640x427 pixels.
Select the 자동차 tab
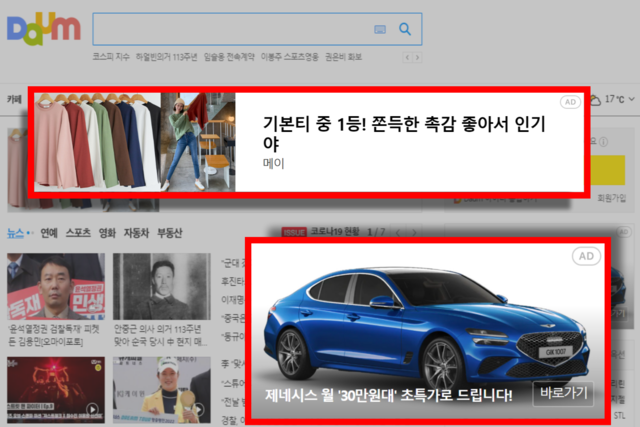click(x=136, y=233)
